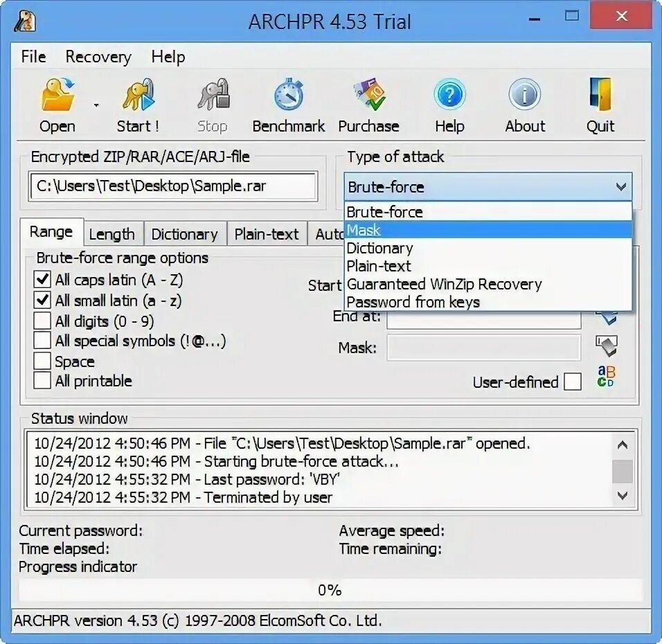Maximize the ARCHPR window
This screenshot has height=644, width=662.
(572, 16)
